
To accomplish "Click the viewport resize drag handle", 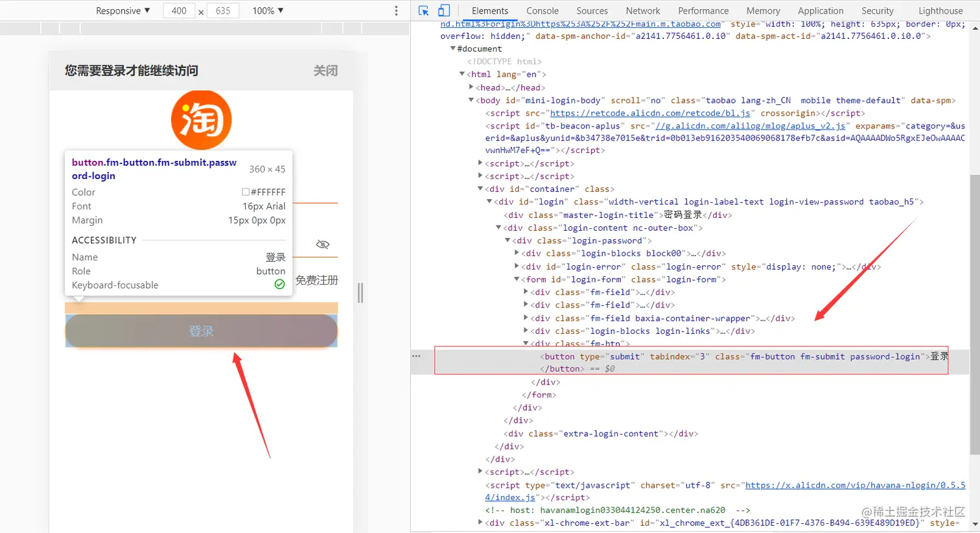I will tap(360, 293).
